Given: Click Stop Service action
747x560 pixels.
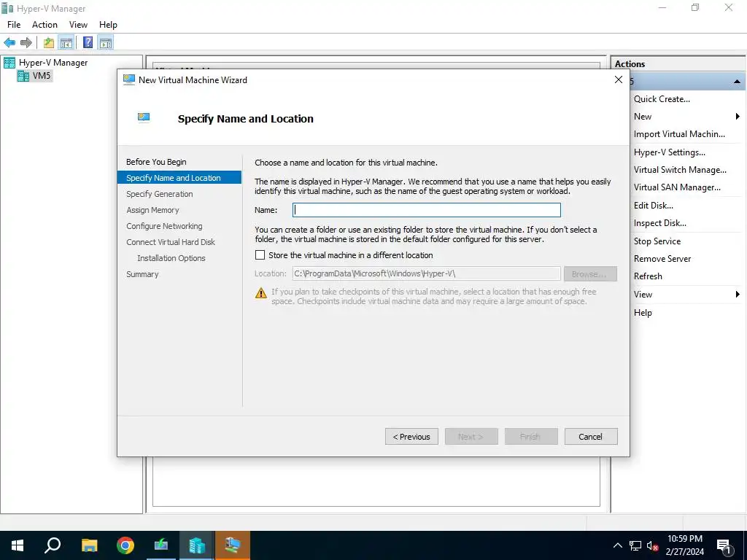Looking at the screenshot, I should [x=657, y=241].
